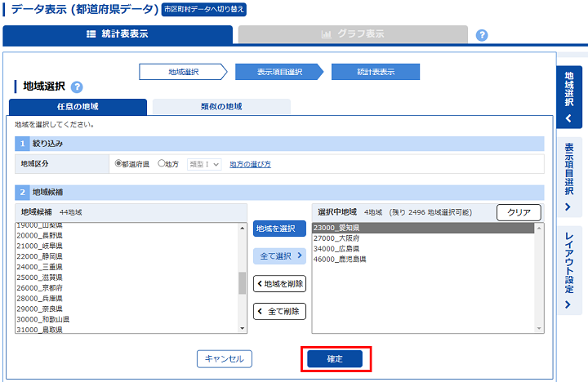Screen dimensions: 588x382
Task: Select 21000_岐阜県 in candidate list
Action: point(127,246)
